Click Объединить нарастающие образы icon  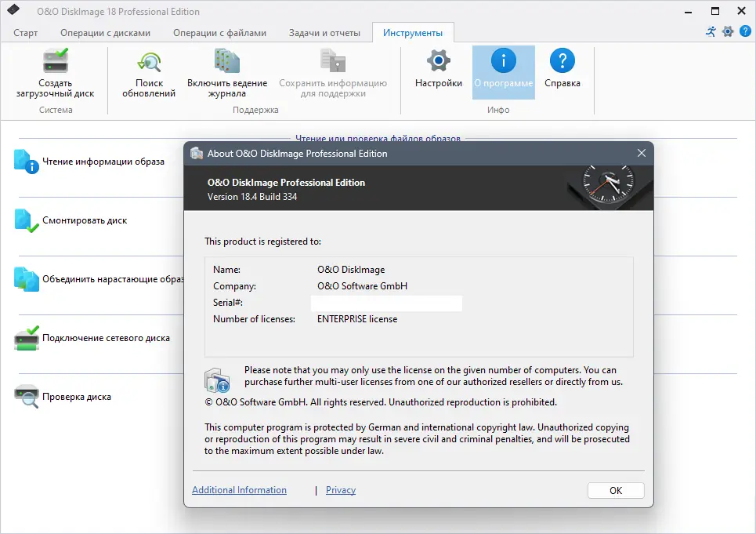26,279
